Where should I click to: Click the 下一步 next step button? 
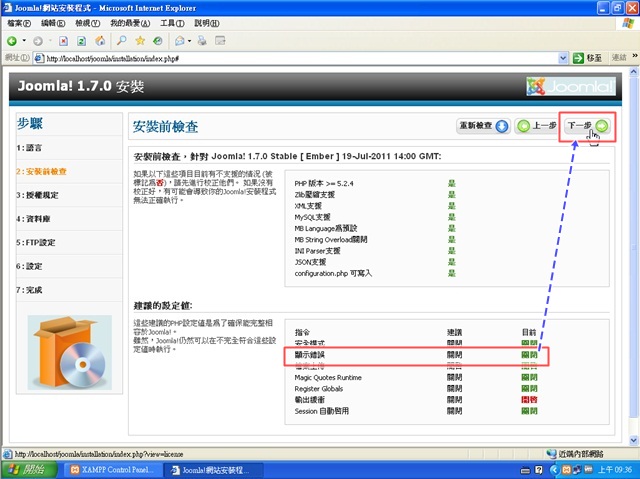[588, 126]
